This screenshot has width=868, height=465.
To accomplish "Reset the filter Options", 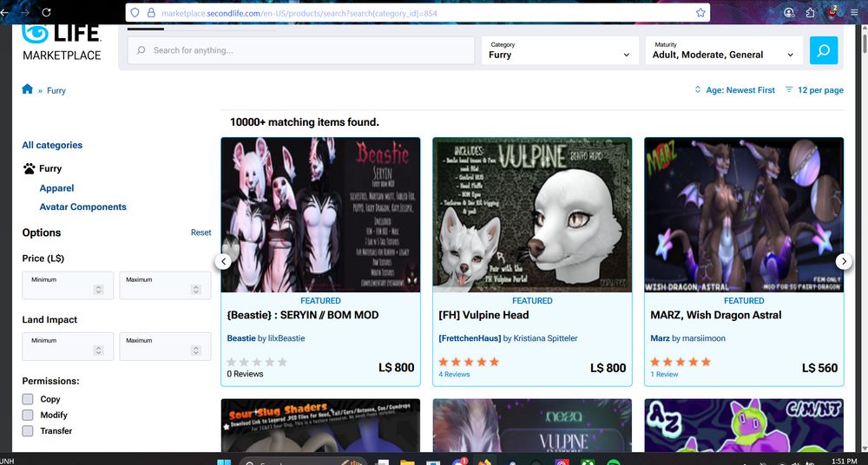I will coord(201,232).
